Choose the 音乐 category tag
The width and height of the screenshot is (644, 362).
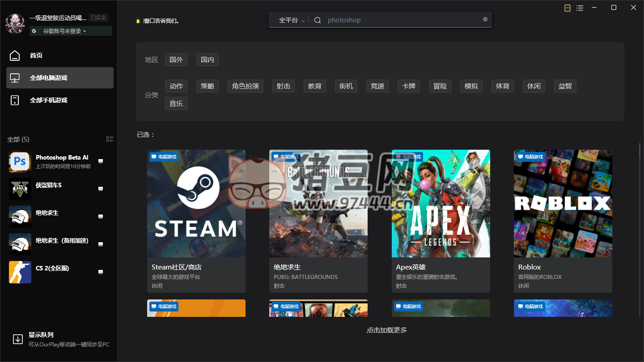coord(176,104)
